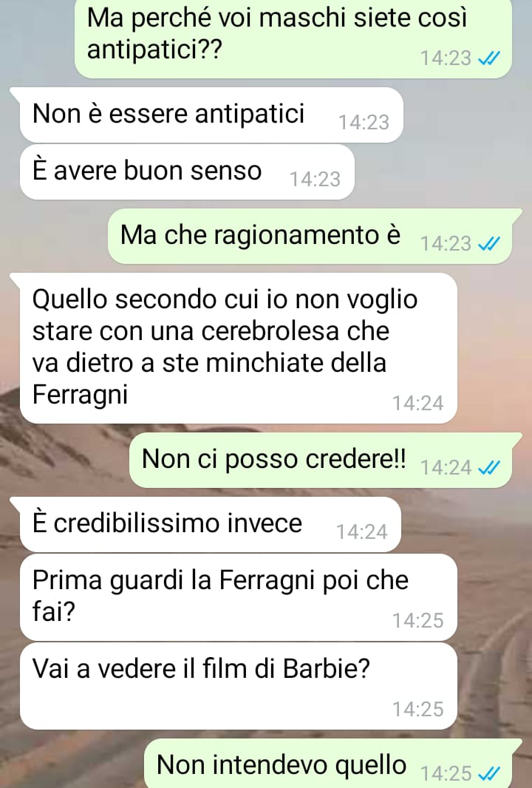Click the 14:25 timestamp under the Barbie message
Image resolution: width=532 pixels, height=788 pixels.
[418, 710]
